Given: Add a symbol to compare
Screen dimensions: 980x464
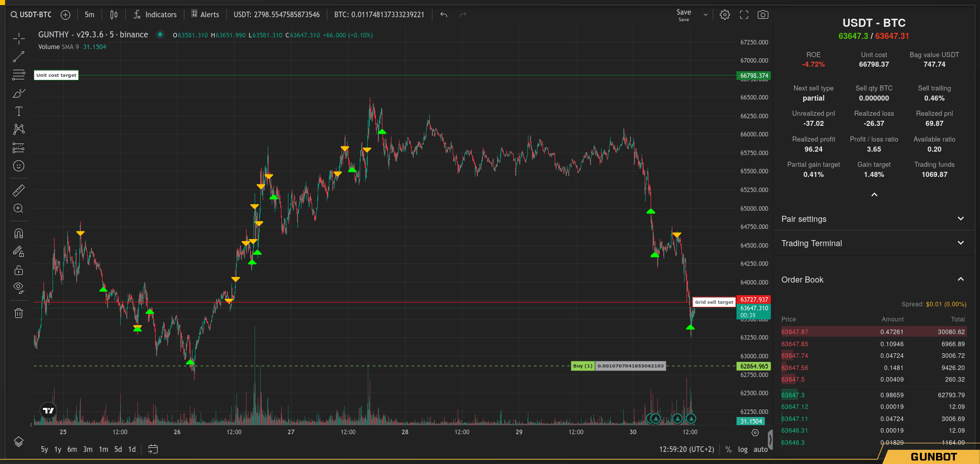Looking at the screenshot, I should [65, 15].
